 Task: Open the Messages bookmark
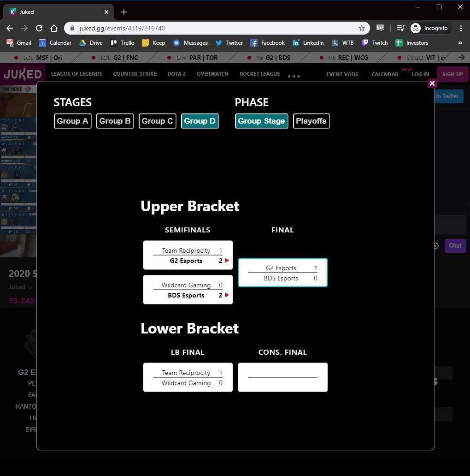pos(190,43)
